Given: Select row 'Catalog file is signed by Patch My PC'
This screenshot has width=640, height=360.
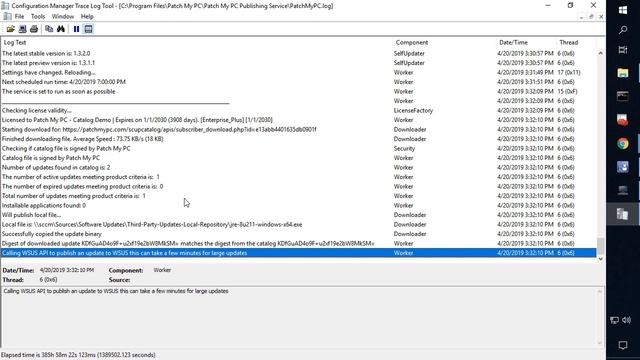Looking at the screenshot, I should 298,158.
